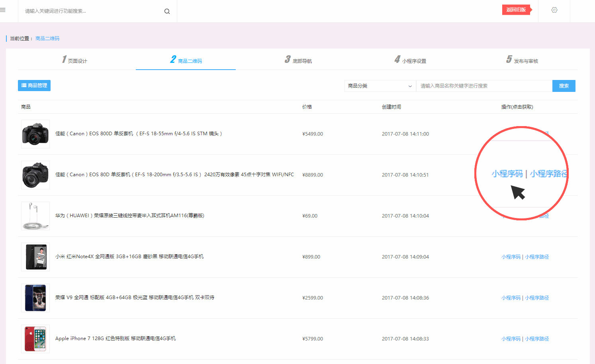Open settings via the gear icon
This screenshot has width=595, height=364.
[x=554, y=10]
